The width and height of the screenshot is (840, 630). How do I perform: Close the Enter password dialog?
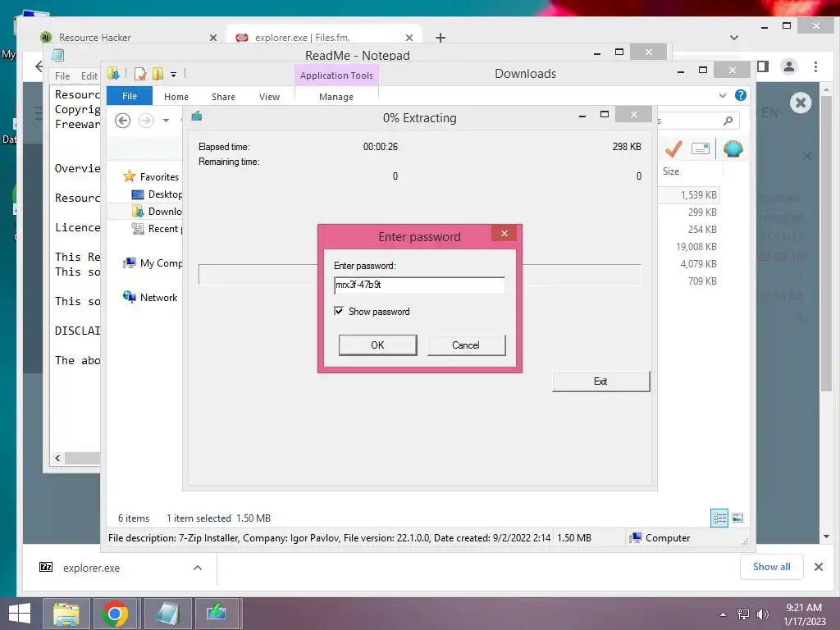(504, 233)
